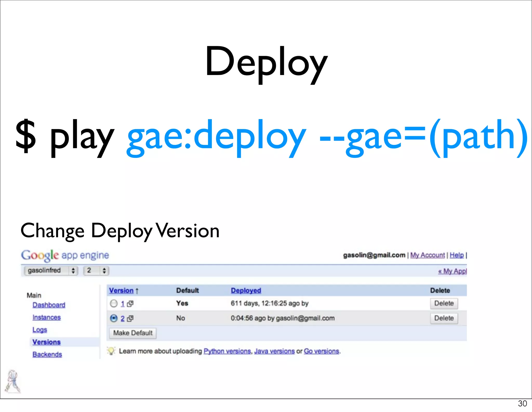Click the 'Main' sidebar heading
532x412 pixels.
(34, 295)
